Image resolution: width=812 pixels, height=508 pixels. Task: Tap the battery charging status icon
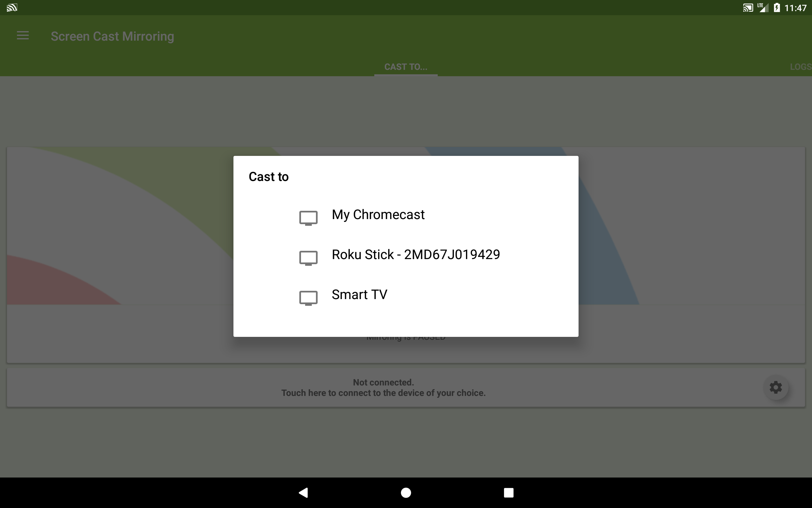(776, 7)
